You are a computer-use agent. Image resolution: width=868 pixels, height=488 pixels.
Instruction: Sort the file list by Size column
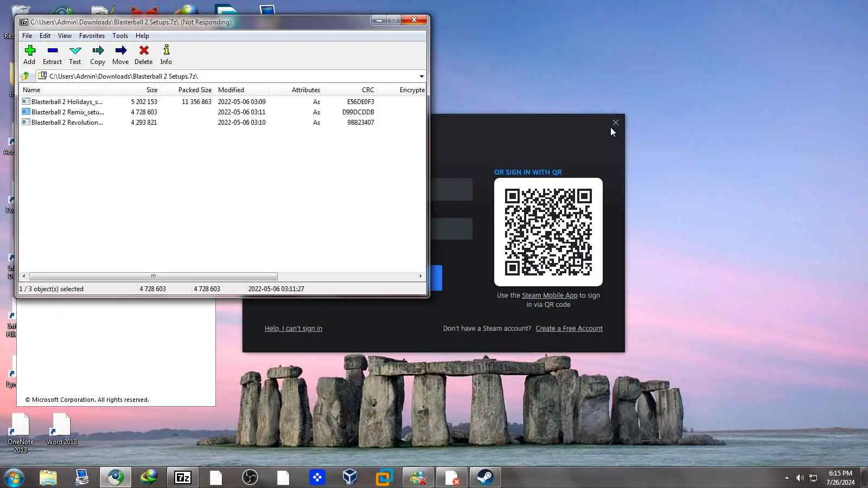click(x=133, y=90)
